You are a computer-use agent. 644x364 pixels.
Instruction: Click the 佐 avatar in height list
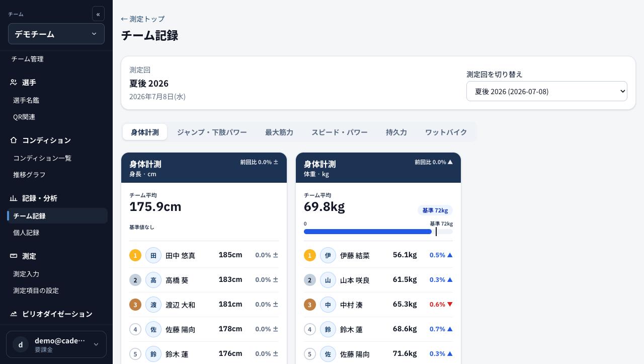(153, 329)
